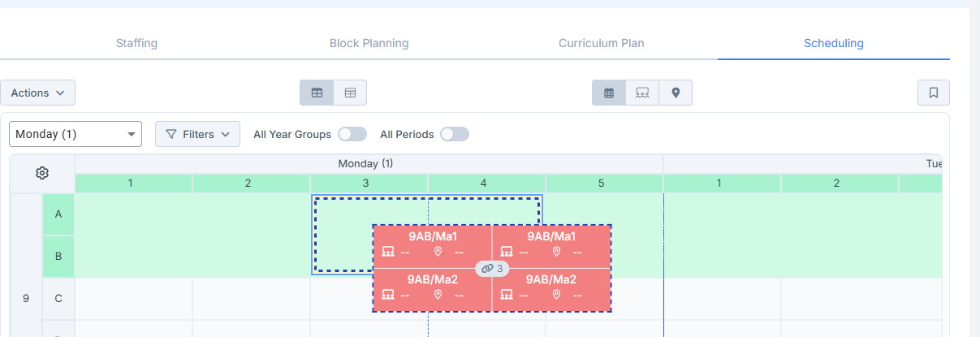Click the linked lessons badge showing 3
Screen dimensions: 980x337
tap(492, 268)
